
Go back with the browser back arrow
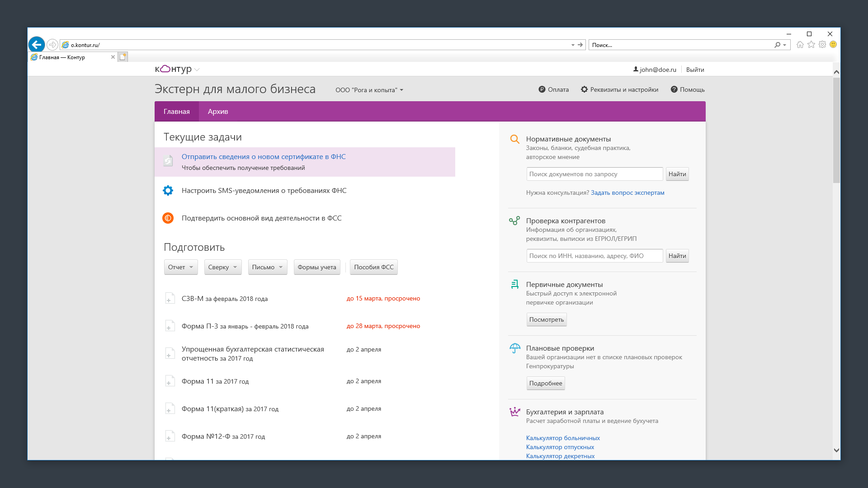pyautogui.click(x=37, y=45)
